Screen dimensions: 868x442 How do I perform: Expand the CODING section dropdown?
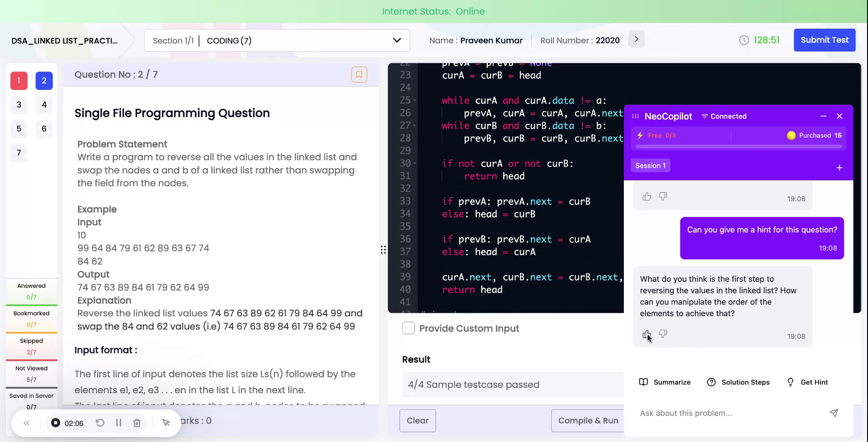point(396,40)
